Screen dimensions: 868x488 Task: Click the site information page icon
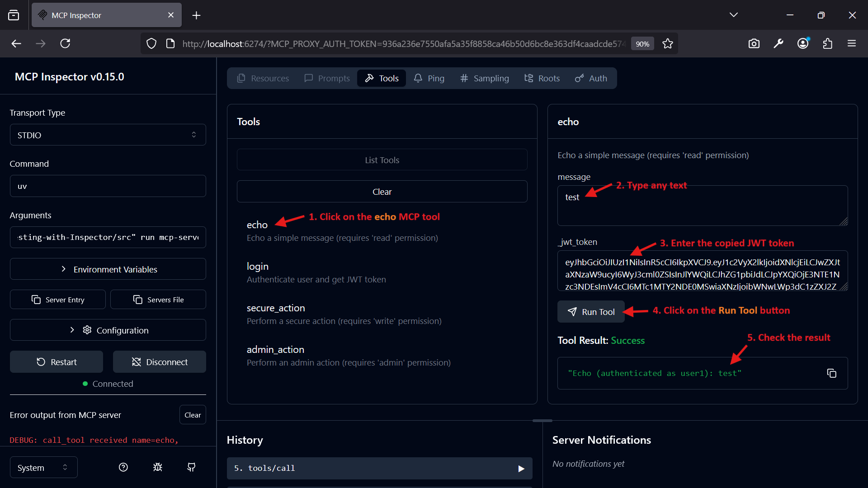[x=170, y=43]
